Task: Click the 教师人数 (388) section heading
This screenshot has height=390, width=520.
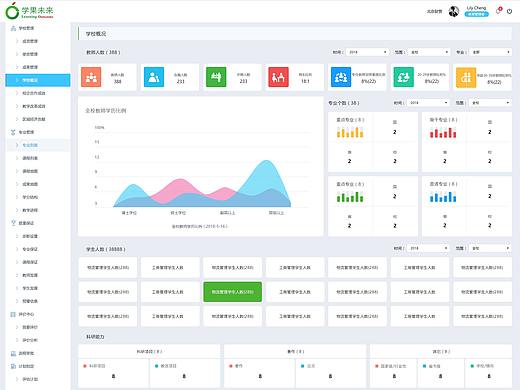Action: 103,52
